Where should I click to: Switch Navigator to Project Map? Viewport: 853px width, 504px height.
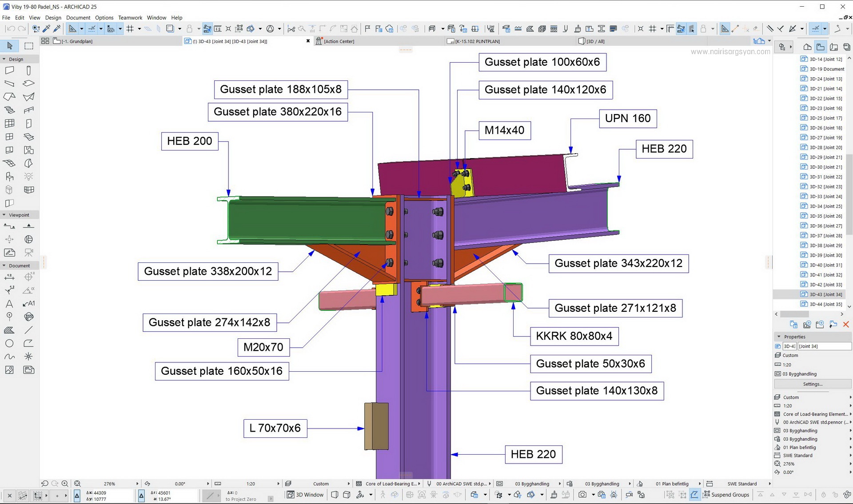pyautogui.click(x=808, y=47)
